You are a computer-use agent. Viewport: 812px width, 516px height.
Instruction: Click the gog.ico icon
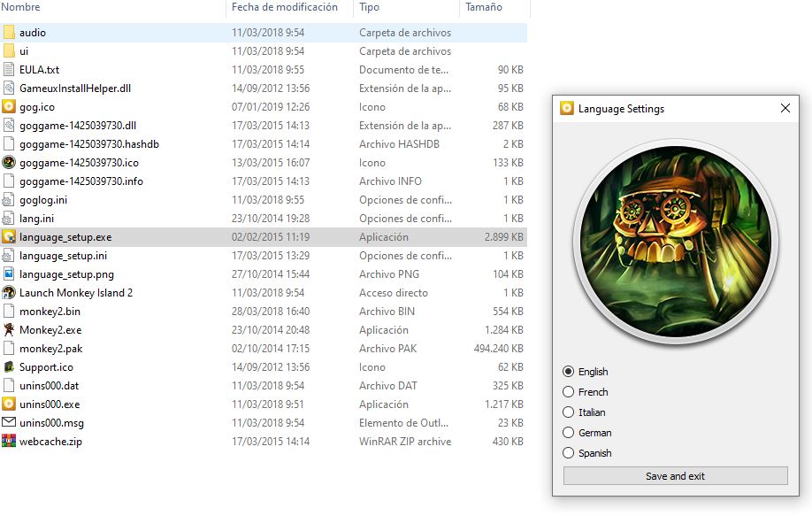coord(9,107)
